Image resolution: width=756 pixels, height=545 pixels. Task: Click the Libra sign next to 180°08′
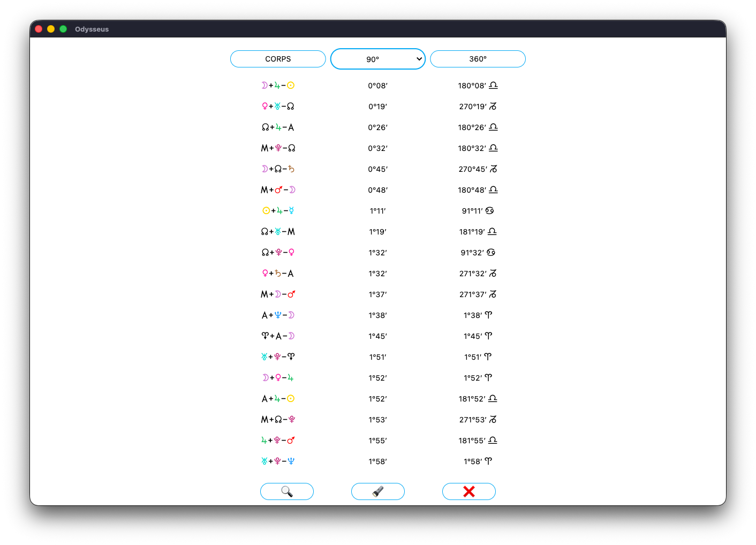(x=493, y=86)
